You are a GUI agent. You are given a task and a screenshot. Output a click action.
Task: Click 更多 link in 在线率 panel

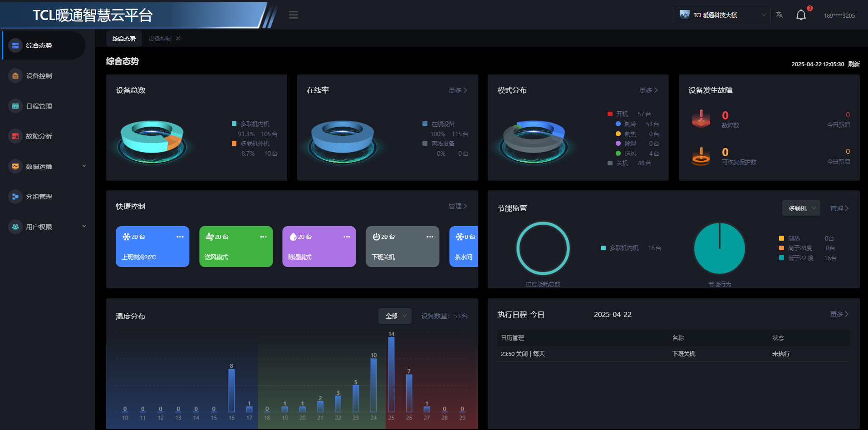(458, 90)
